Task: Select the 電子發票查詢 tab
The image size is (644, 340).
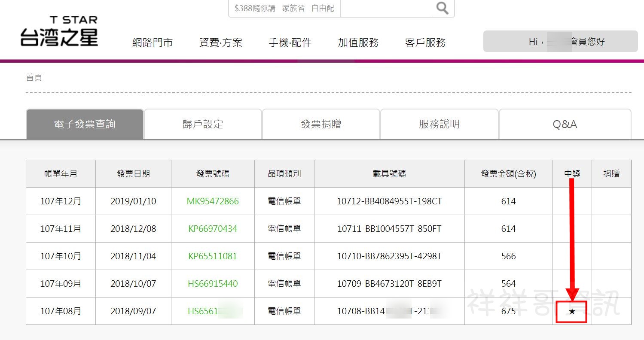Action: click(x=85, y=124)
